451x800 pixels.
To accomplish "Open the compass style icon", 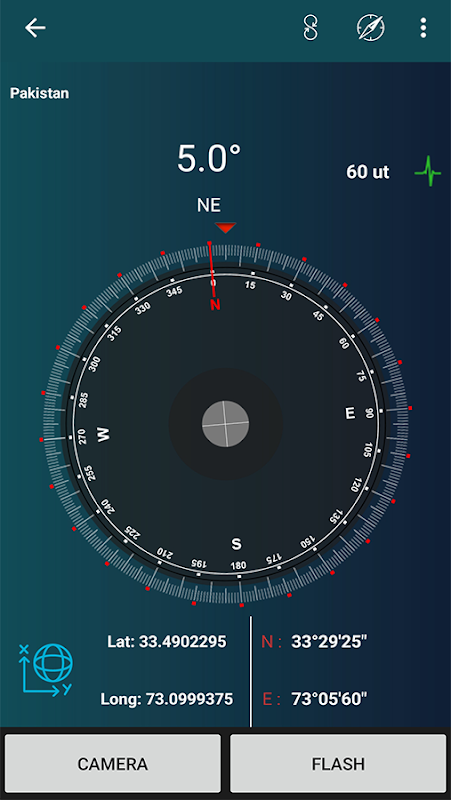I will [370, 28].
